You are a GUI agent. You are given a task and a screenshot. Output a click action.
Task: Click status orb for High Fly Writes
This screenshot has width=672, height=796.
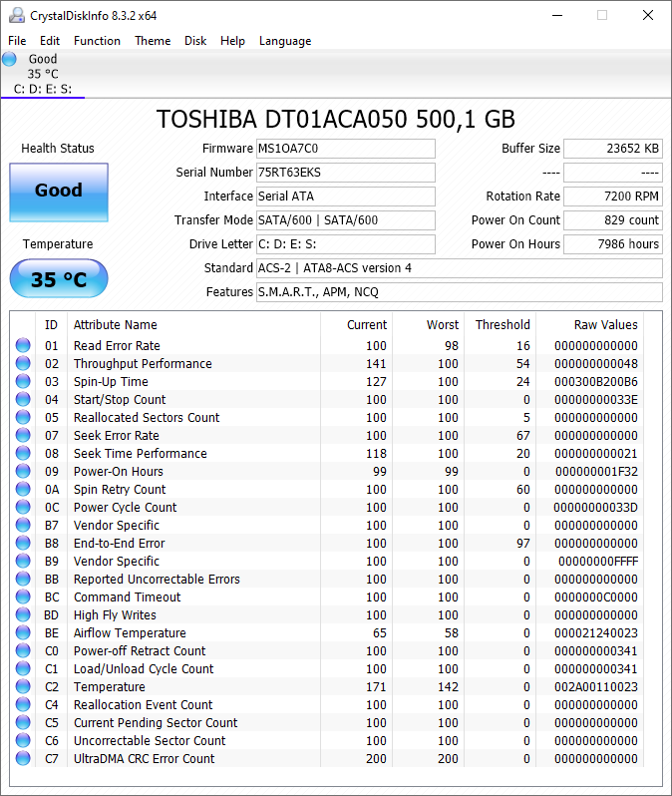coord(23,614)
